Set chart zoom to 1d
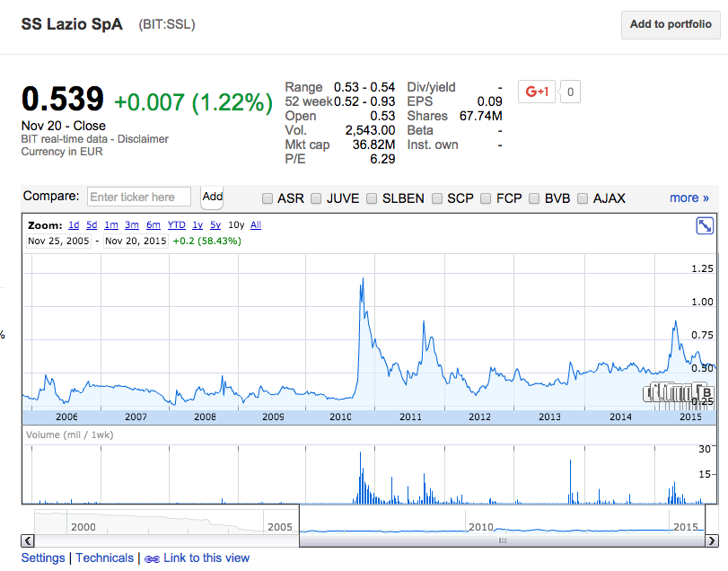 coord(74,225)
